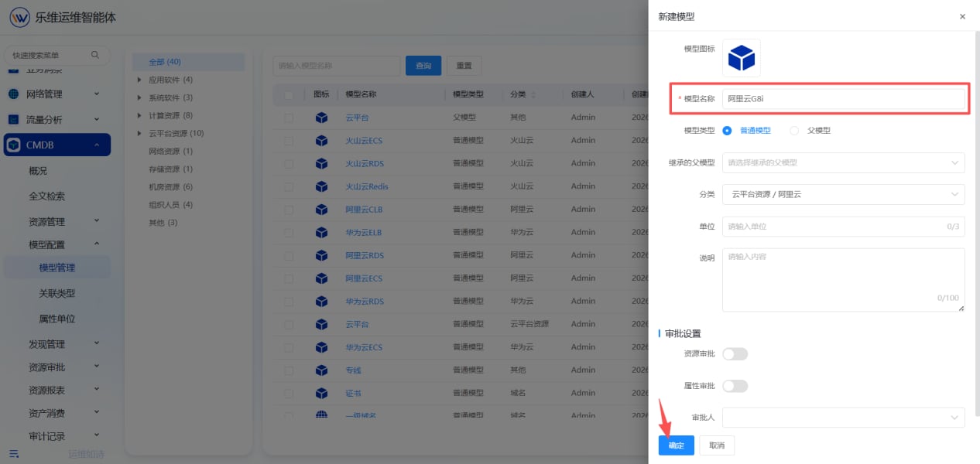The width and height of the screenshot is (980, 464).
Task: Select the 父模型 radio button
Action: coord(794,131)
